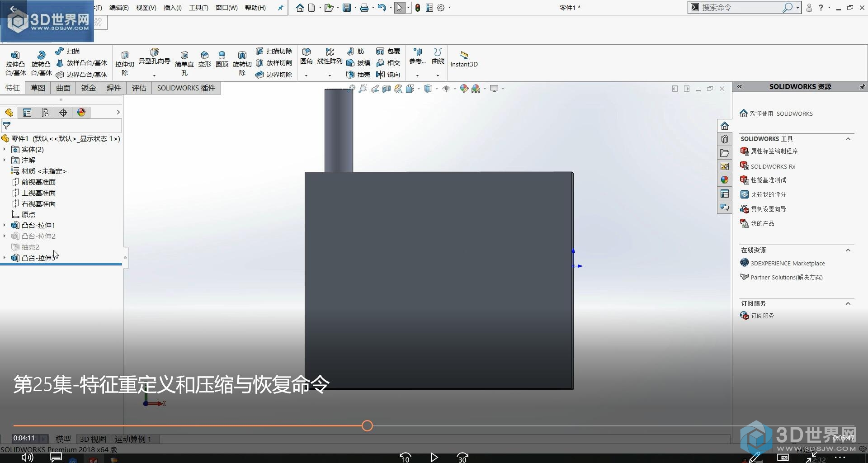Select the 镜向 mirror tool
This screenshot has width=868, height=463.
pyautogui.click(x=388, y=75)
